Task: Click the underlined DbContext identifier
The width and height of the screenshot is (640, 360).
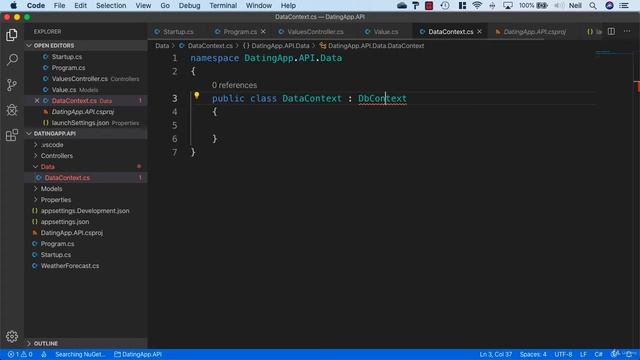Action: point(382,98)
